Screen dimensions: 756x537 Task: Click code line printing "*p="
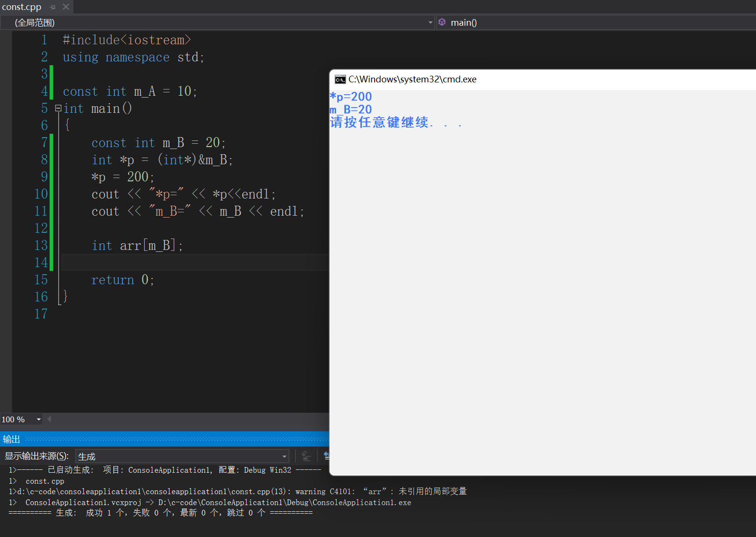pos(183,194)
